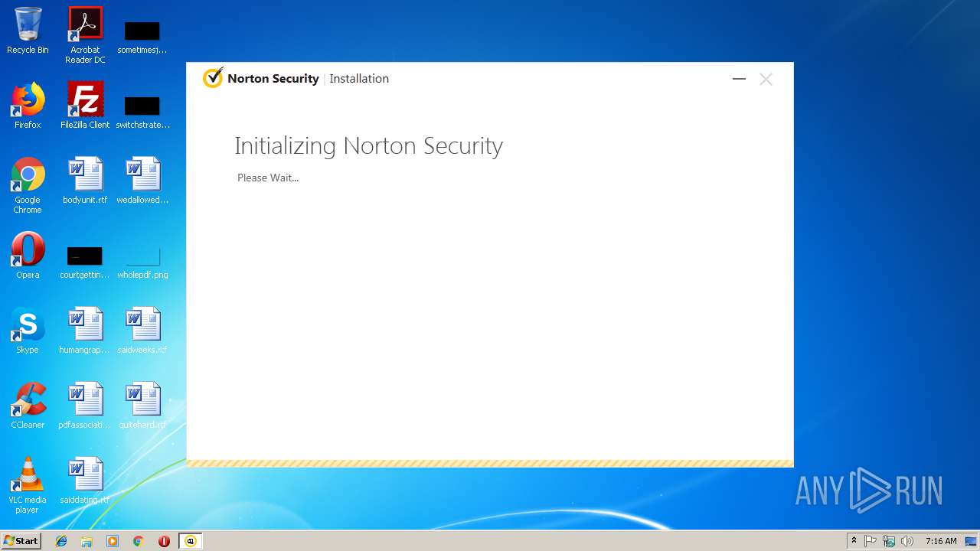The width and height of the screenshot is (980, 551).
Task: Select saidweeks.rtf document icon
Action: click(x=142, y=331)
